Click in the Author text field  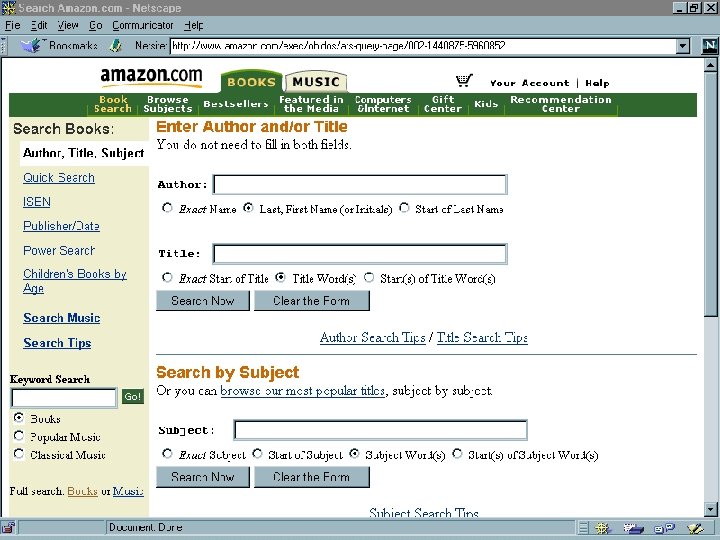[x=360, y=185]
